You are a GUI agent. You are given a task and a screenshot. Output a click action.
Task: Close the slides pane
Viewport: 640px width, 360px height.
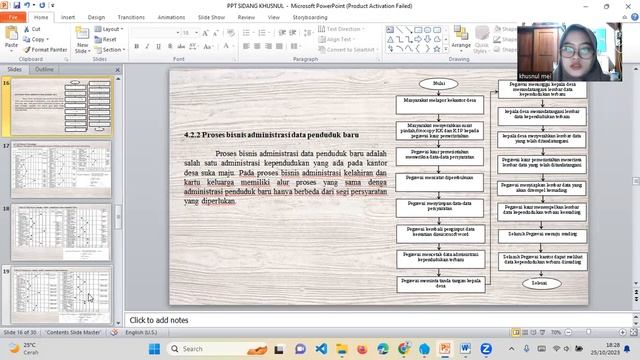pos(118,70)
